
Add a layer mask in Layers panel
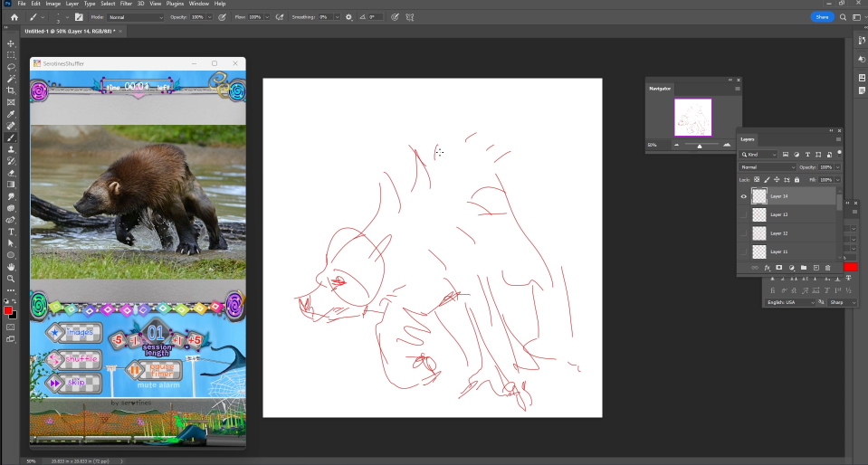pyautogui.click(x=779, y=268)
